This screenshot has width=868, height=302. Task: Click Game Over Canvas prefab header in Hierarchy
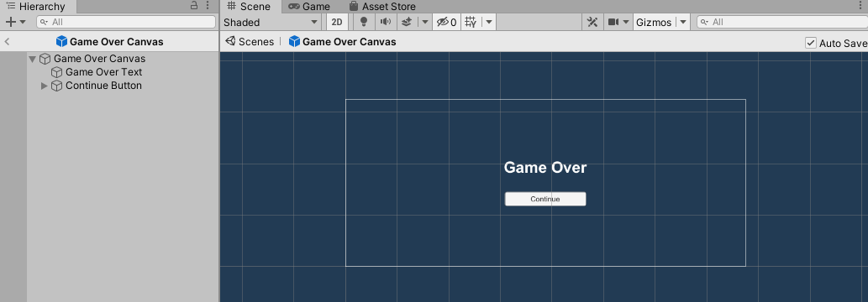tap(109, 41)
